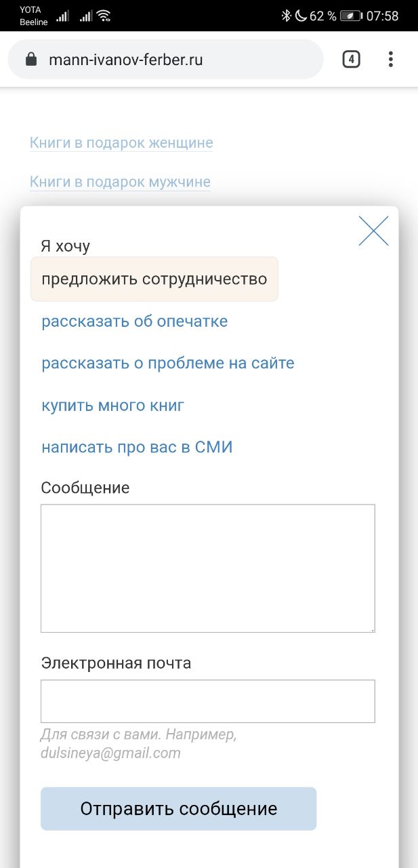Tap the do-not-disturb moon icon
The image size is (418, 868).
click(301, 16)
